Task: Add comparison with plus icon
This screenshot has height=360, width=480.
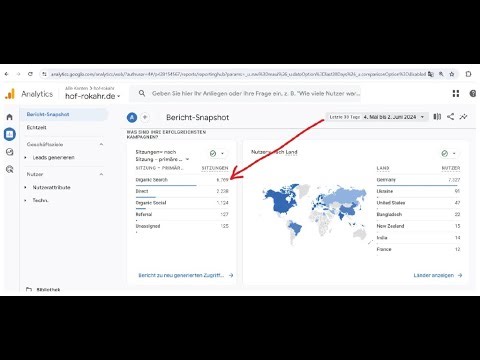Action: click(x=145, y=117)
